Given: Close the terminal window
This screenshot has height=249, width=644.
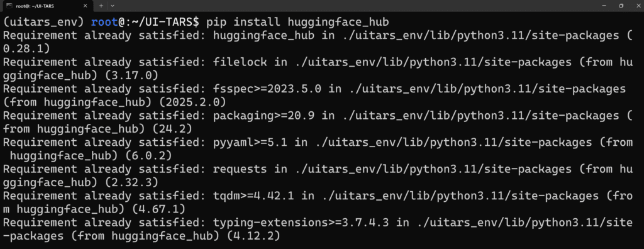Looking at the screenshot, I should click(x=636, y=5).
